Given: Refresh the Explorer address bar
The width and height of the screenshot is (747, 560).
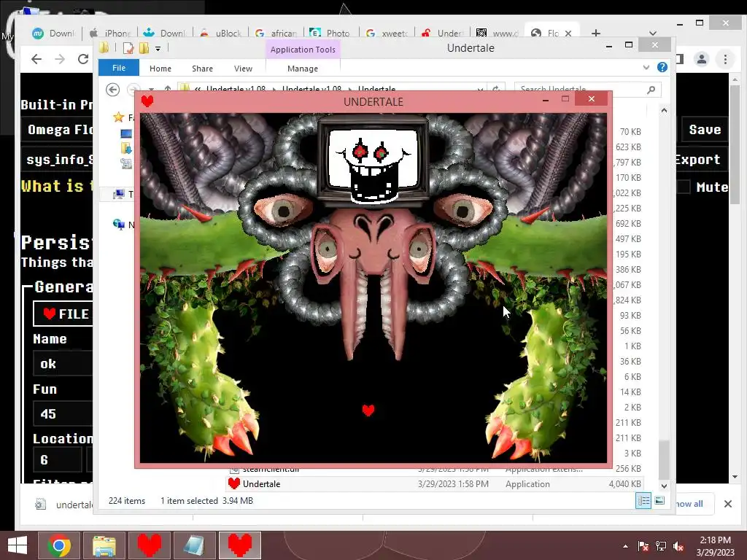Looking at the screenshot, I should [496, 89].
